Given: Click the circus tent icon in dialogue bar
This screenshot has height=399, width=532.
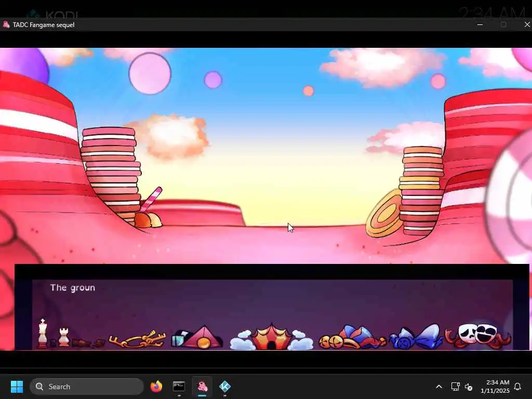Looking at the screenshot, I should 271,337.
